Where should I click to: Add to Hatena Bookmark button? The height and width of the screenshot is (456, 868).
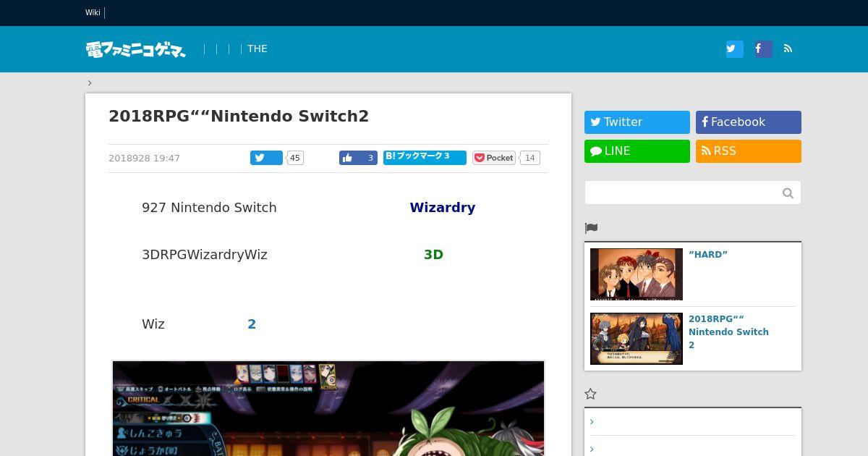[425, 157]
